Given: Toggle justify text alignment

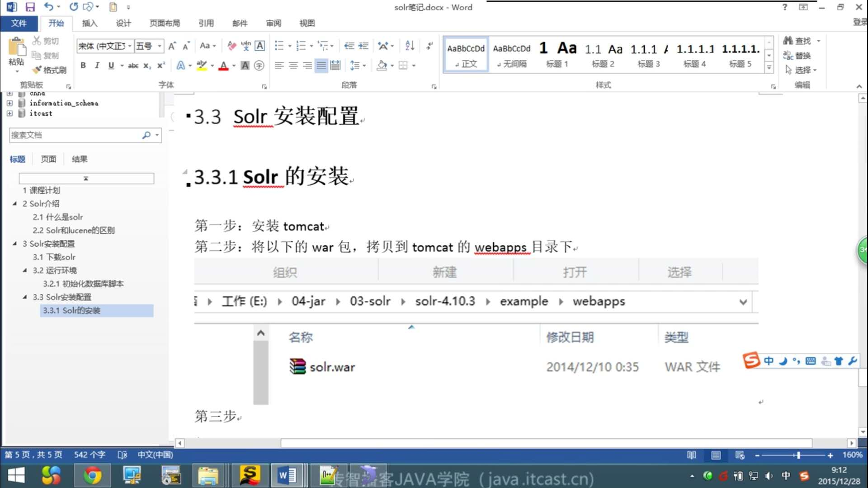Looking at the screenshot, I should (x=321, y=66).
